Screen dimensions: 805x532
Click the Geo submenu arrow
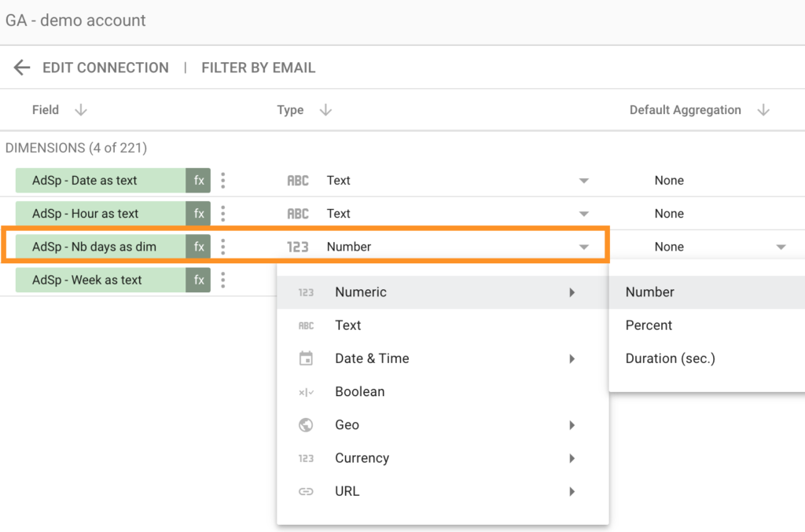tap(572, 425)
